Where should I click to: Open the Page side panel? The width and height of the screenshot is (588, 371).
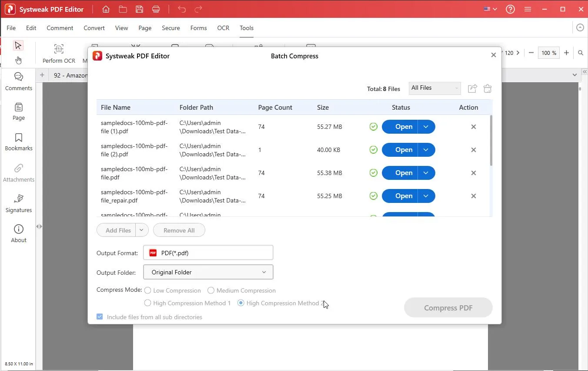(x=18, y=111)
